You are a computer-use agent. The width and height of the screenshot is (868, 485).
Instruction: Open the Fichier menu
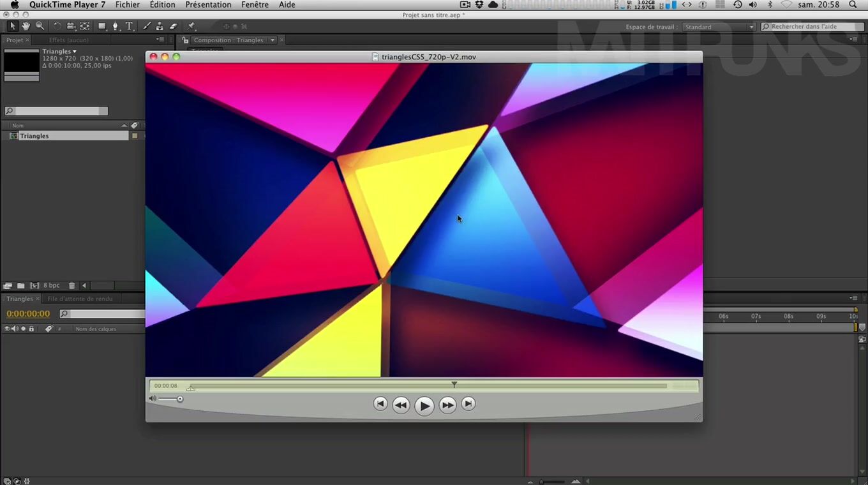[x=127, y=4]
